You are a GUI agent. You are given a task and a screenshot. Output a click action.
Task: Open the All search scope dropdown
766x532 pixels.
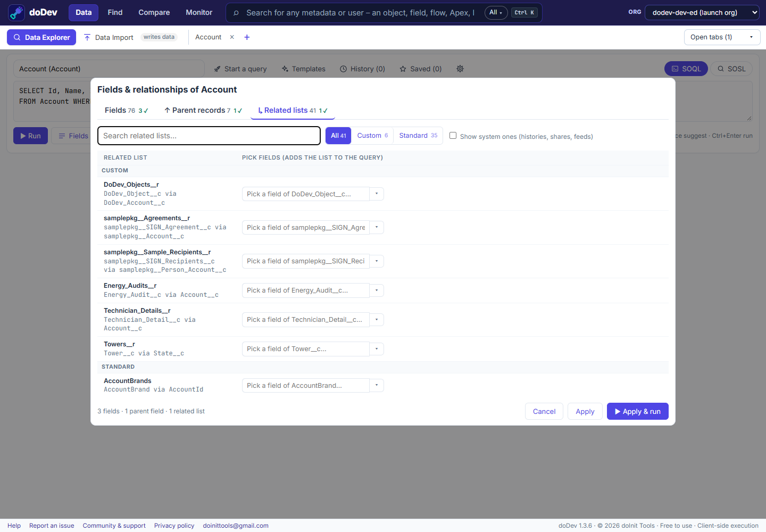pos(496,13)
